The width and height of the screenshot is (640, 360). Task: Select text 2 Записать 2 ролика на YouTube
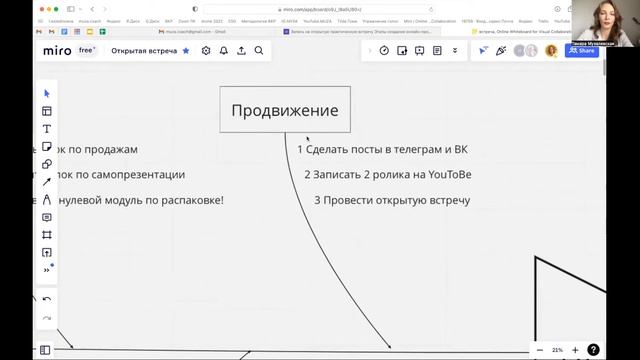pyautogui.click(x=388, y=174)
